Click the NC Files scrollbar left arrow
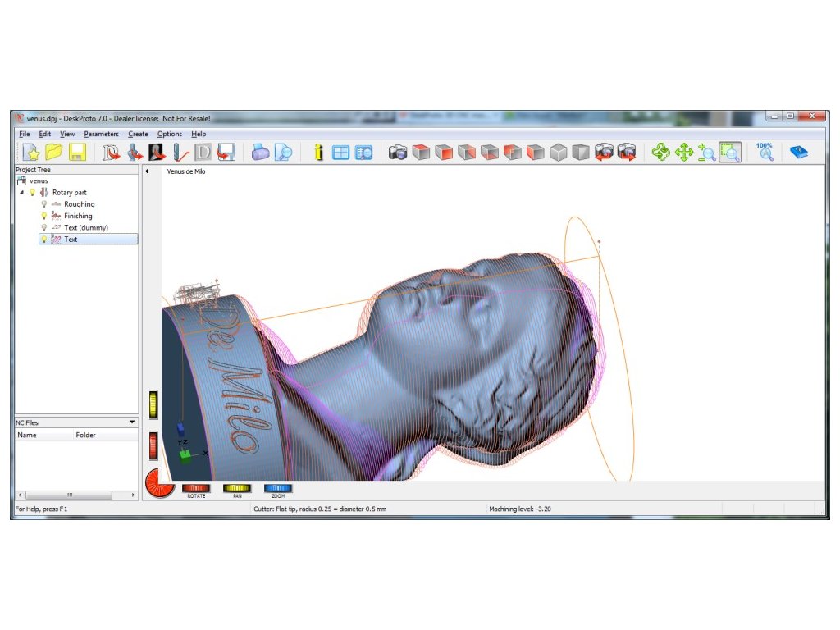 click(x=20, y=495)
